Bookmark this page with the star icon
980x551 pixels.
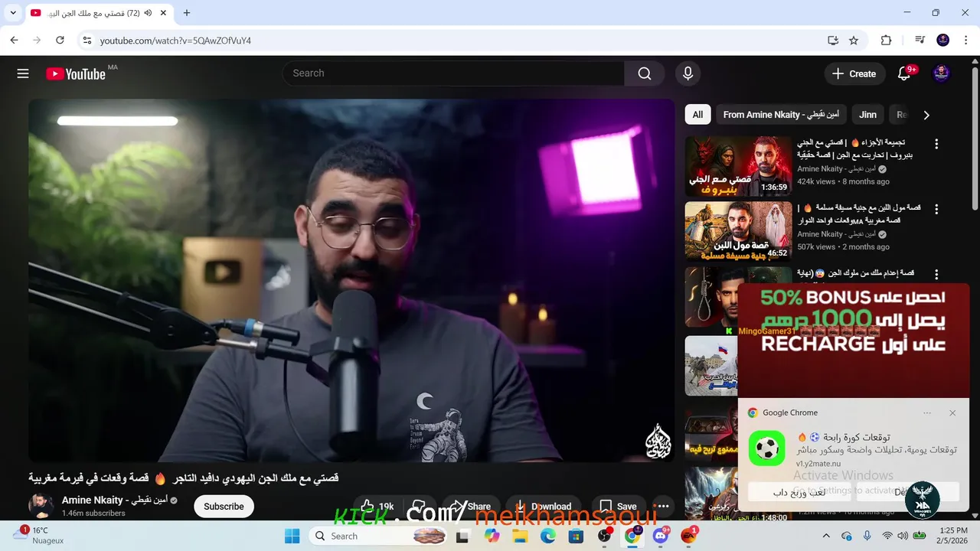pos(854,41)
